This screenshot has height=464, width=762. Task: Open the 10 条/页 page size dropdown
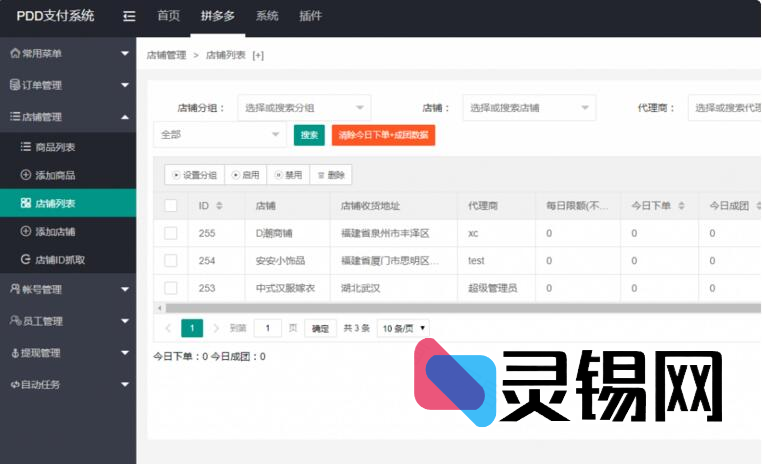[403, 328]
